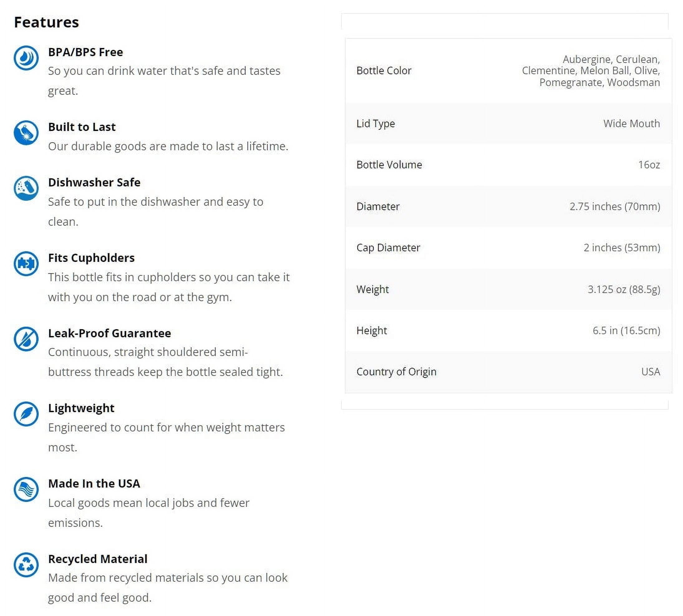This screenshot has width=683, height=616.
Task: Click the Built to Last icon
Action: tap(26, 133)
